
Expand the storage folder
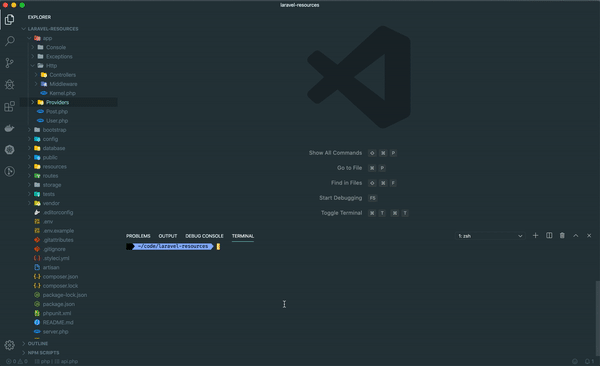pos(52,185)
